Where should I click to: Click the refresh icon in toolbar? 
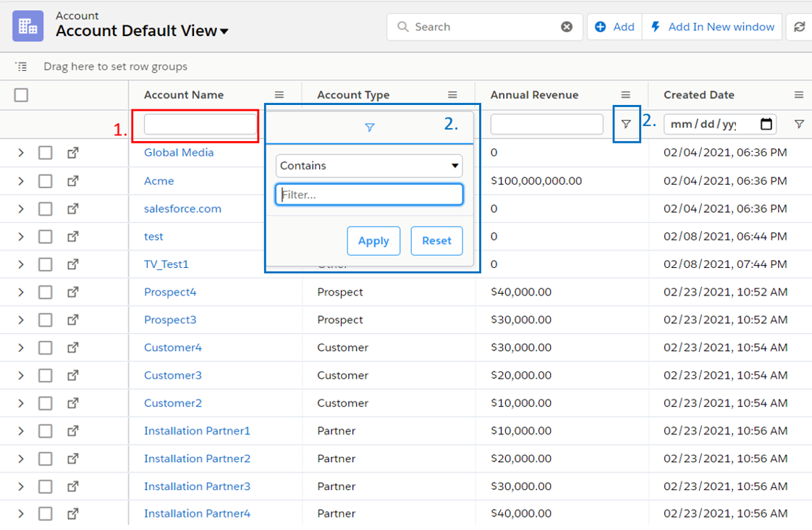(x=799, y=27)
